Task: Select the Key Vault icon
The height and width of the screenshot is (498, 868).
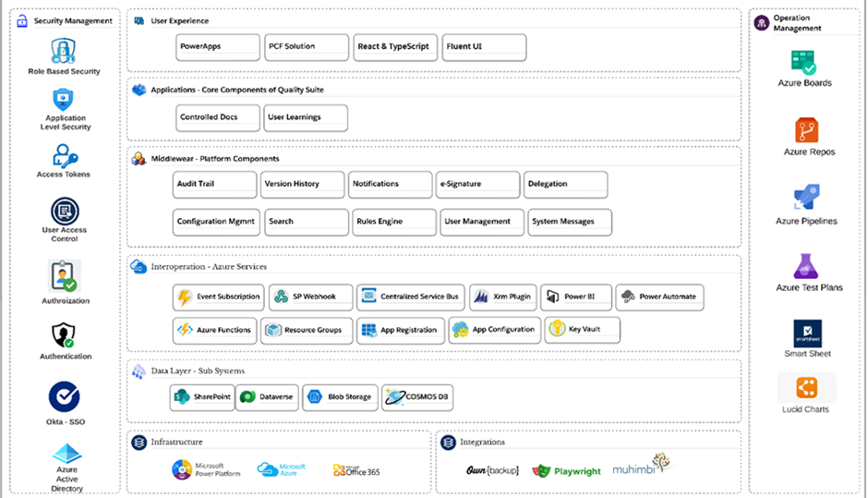Action: (557, 329)
